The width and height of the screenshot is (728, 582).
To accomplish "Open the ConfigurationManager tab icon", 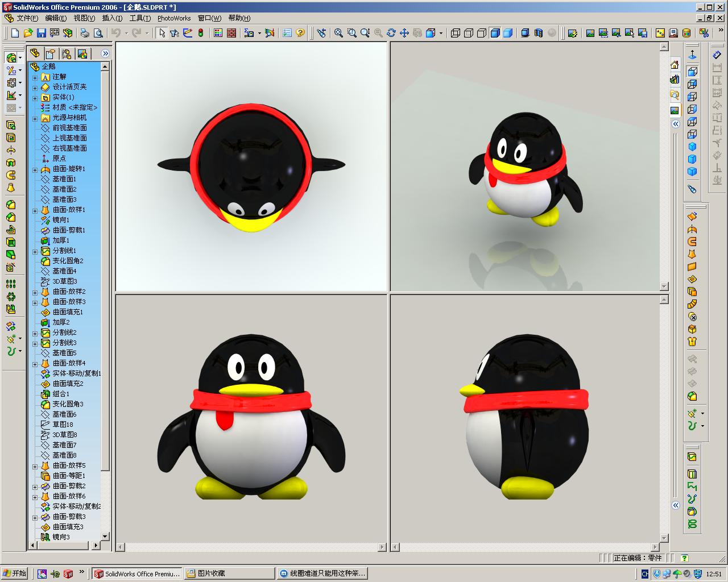I will pos(67,53).
